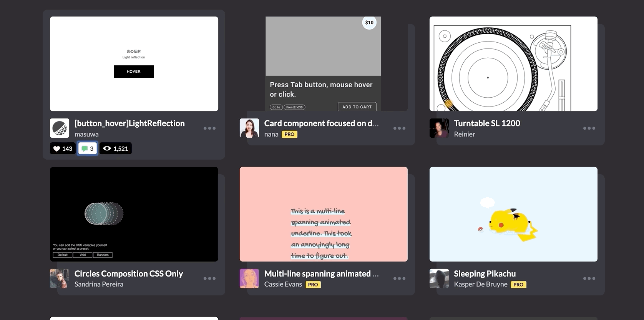This screenshot has height=320, width=644.
Task: Open more options for Sleeping Pikachu
Action: tap(589, 278)
